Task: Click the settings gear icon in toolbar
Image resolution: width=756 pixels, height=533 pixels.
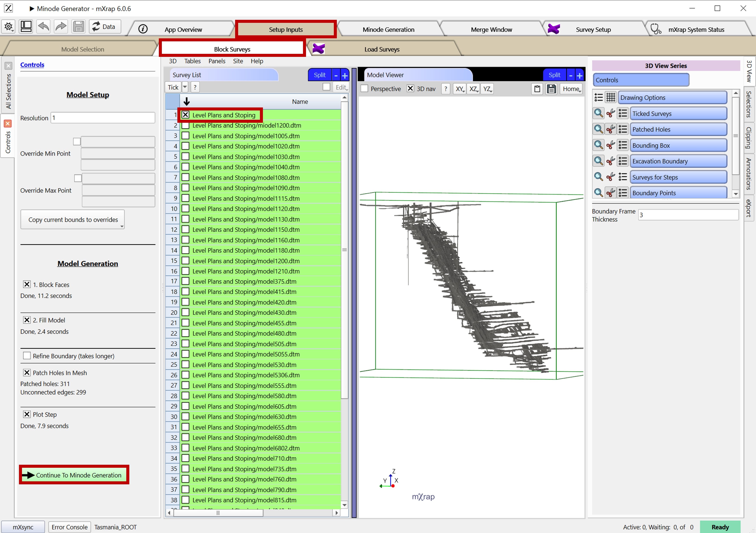Action: [x=9, y=27]
